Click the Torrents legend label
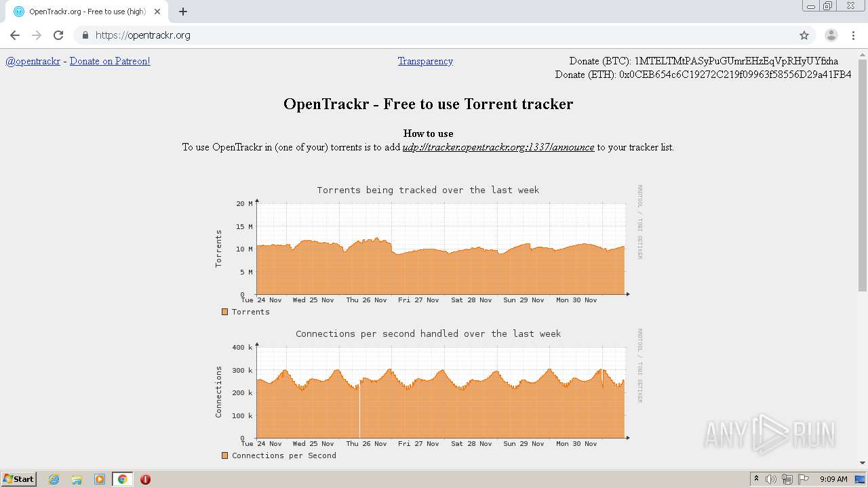The width and height of the screenshot is (868, 488). (251, 312)
